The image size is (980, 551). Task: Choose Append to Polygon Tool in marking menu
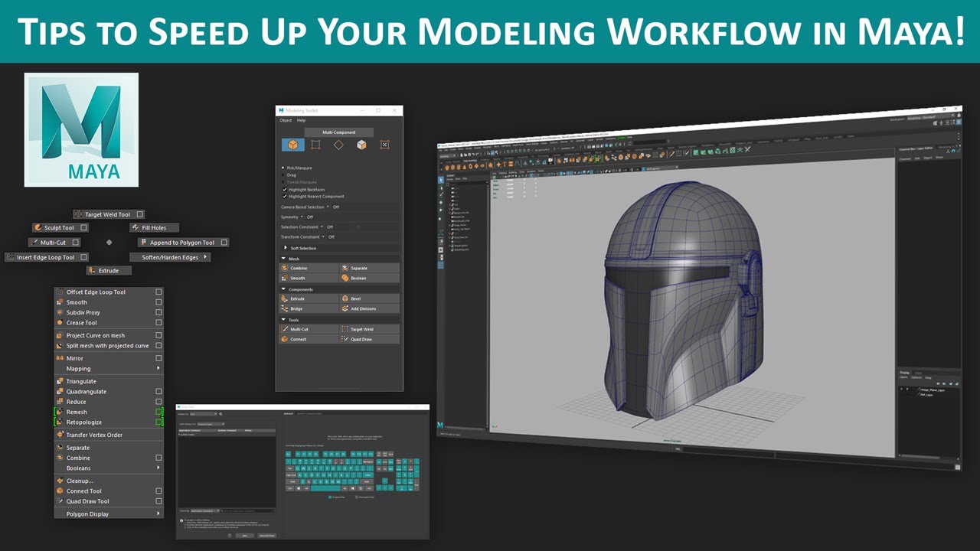pyautogui.click(x=184, y=243)
